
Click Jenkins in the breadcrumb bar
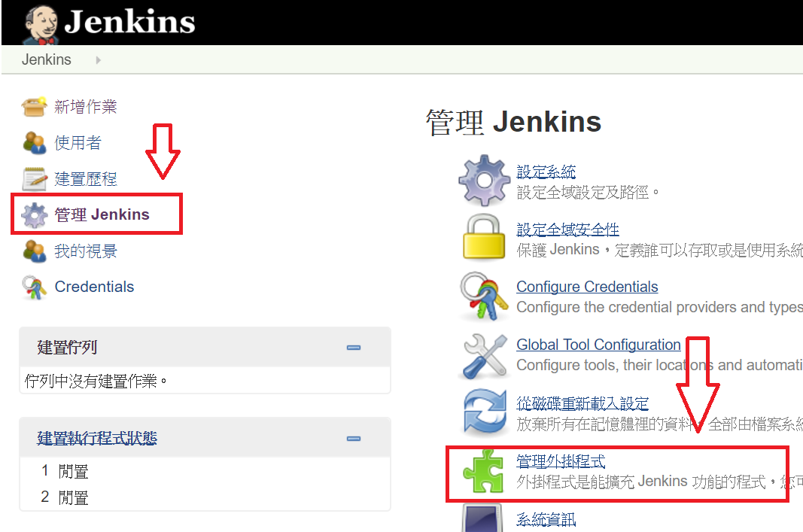pos(46,59)
